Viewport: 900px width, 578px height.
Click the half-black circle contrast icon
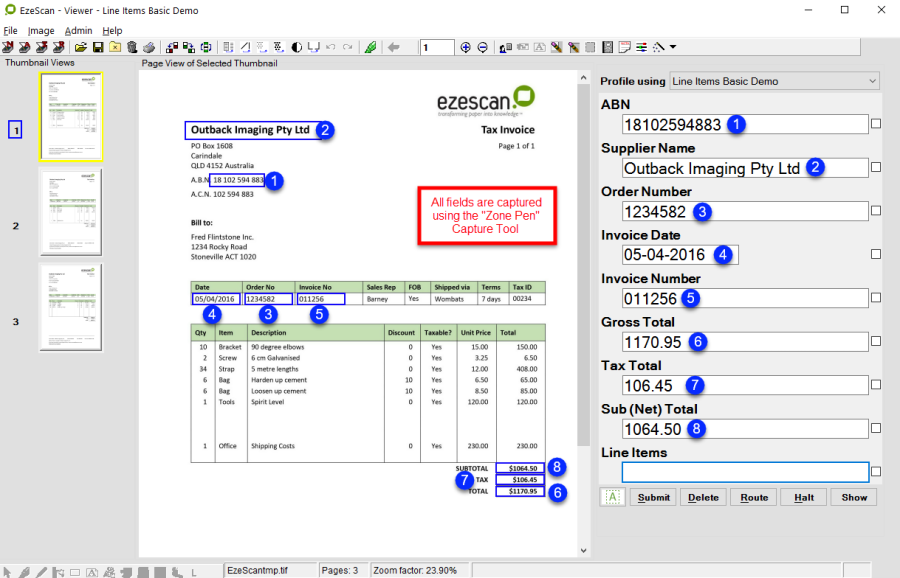297,47
